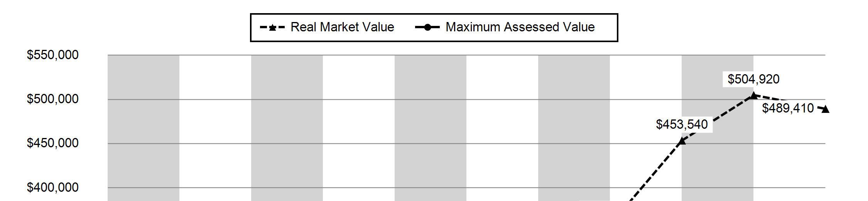The height and width of the screenshot is (201, 868).
Task: Click the Maximum Assessed Value legend label
Action: click(520, 27)
